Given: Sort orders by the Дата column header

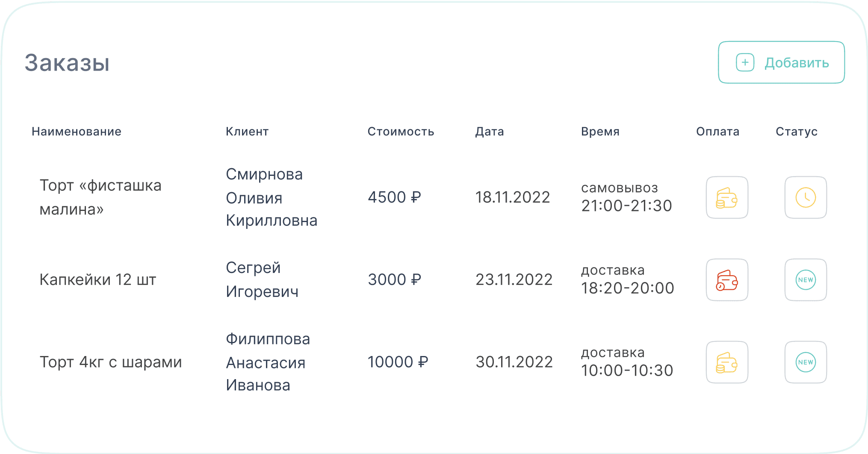Looking at the screenshot, I should point(489,131).
